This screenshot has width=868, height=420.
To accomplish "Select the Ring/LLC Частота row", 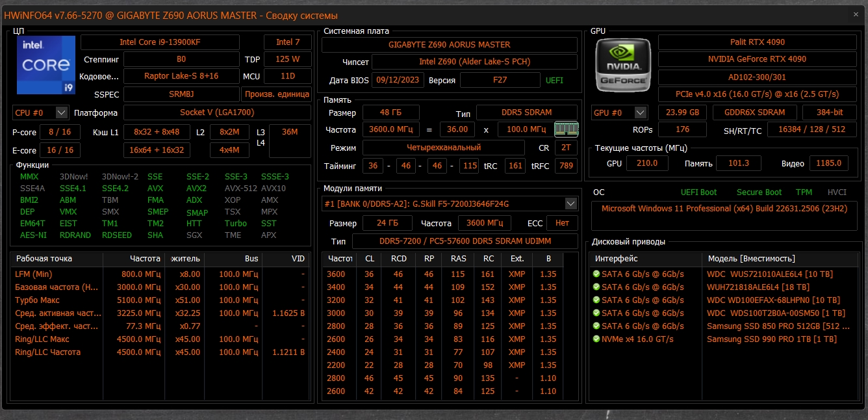I will 159,352.
